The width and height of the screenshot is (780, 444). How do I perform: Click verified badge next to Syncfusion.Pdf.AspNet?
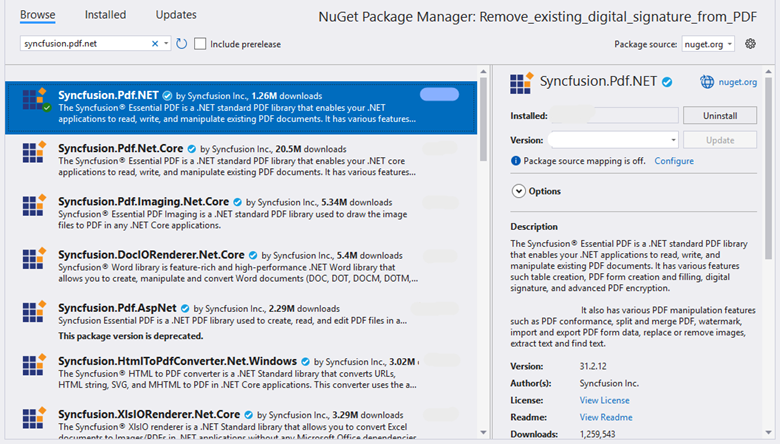tap(185, 308)
